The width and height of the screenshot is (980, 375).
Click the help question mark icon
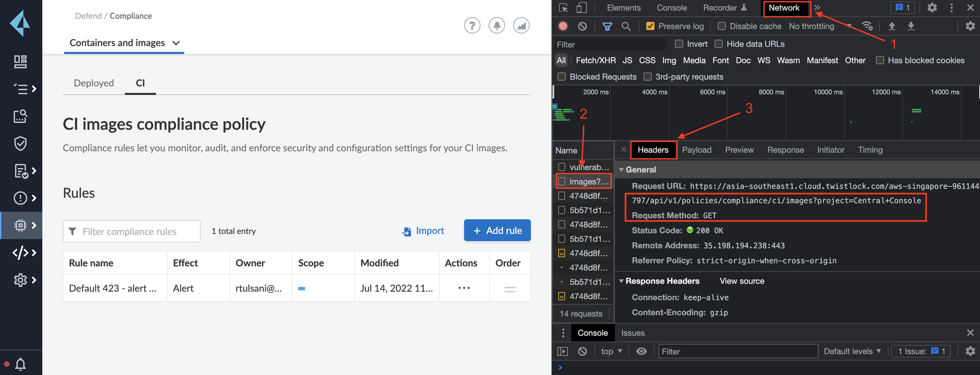[x=472, y=26]
